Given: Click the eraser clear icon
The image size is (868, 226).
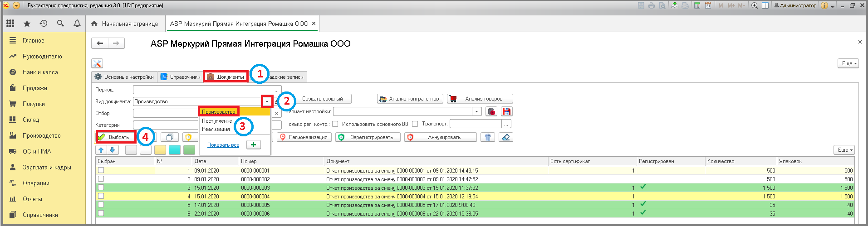Looking at the screenshot, I should (x=505, y=137).
